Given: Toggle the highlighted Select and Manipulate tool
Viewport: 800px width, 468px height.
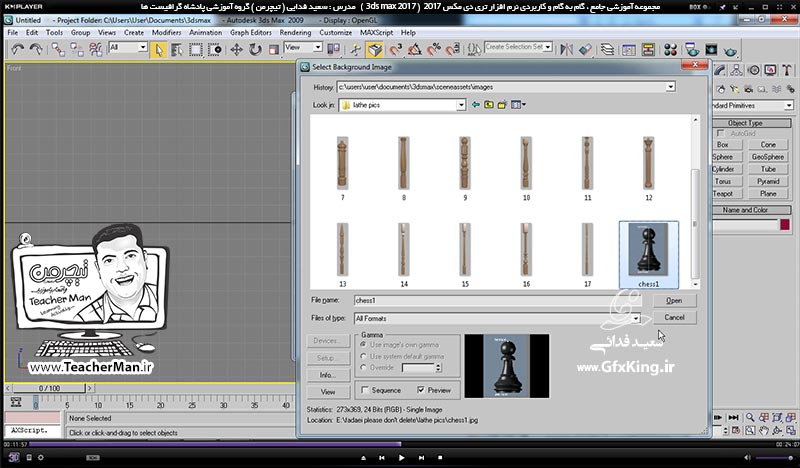Looking at the screenshot, I should coord(375,50).
